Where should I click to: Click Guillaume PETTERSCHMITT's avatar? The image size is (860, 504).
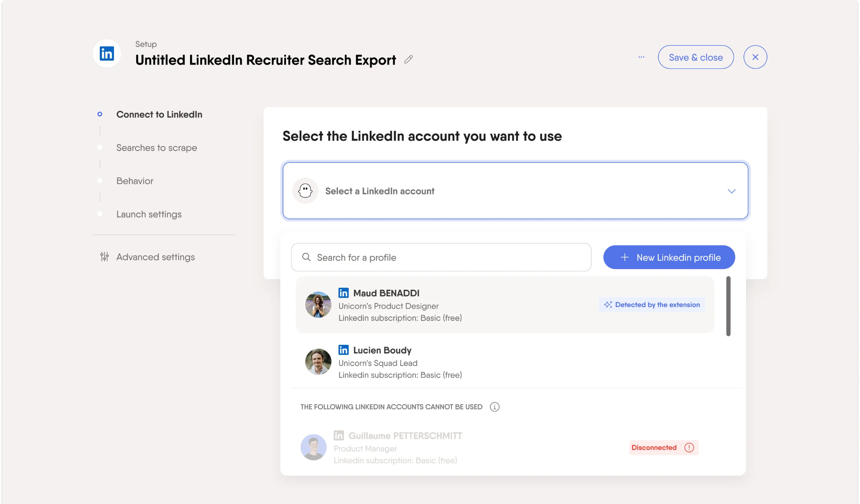pos(313,447)
